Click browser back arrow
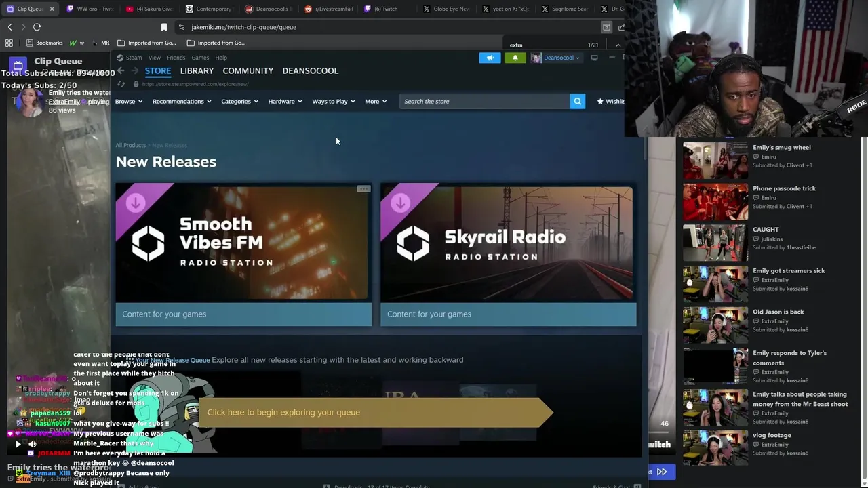This screenshot has height=488, width=868. pos(9,27)
